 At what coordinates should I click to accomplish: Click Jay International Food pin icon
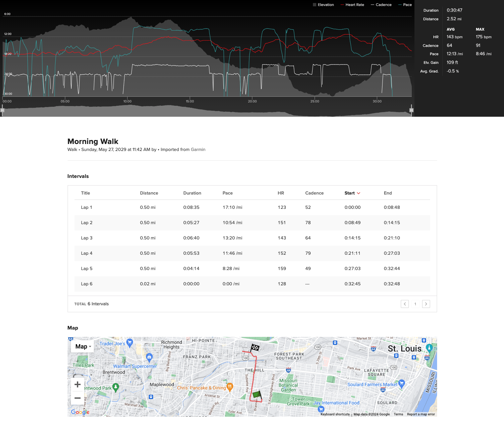321,409
